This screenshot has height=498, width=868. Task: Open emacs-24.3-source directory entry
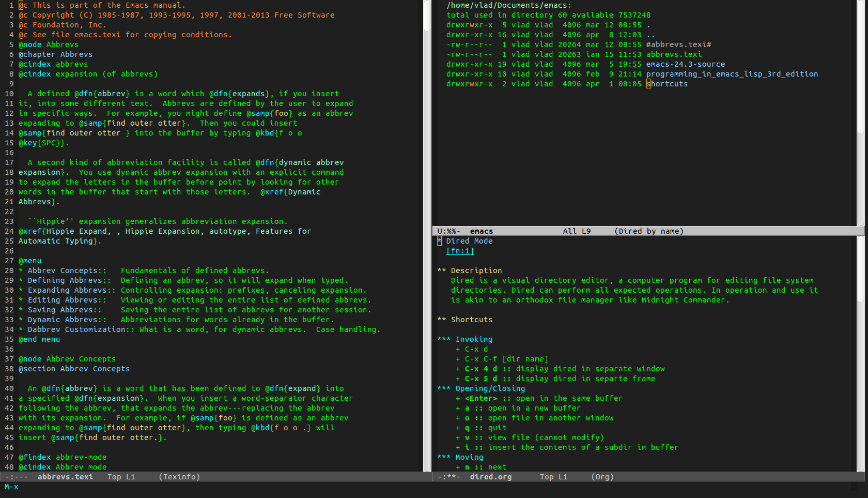(x=686, y=64)
